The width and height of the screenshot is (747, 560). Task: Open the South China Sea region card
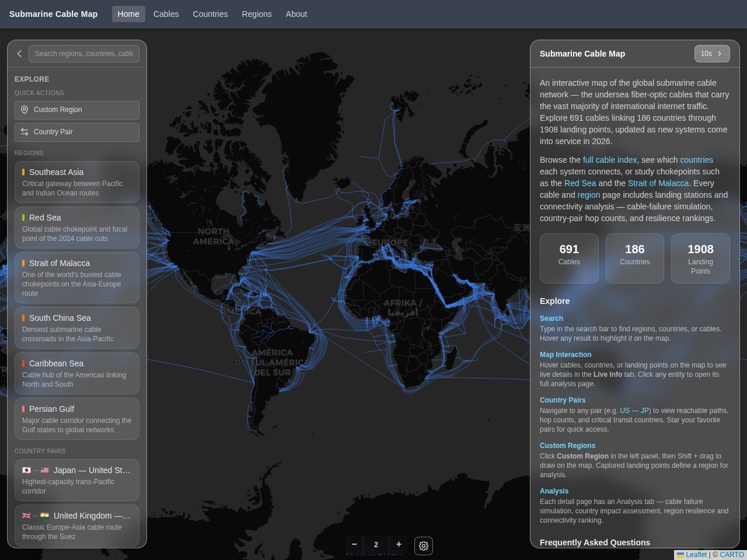point(77,328)
